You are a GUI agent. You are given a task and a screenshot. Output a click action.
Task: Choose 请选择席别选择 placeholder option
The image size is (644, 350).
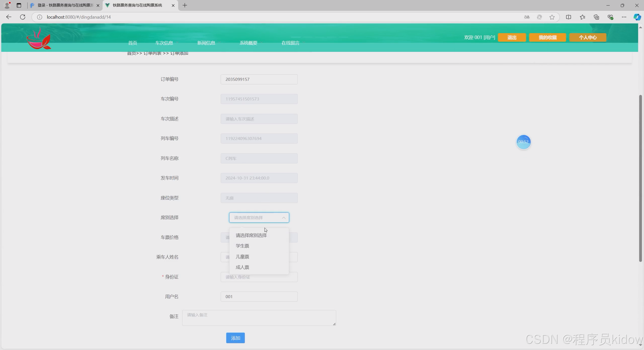coord(259,235)
